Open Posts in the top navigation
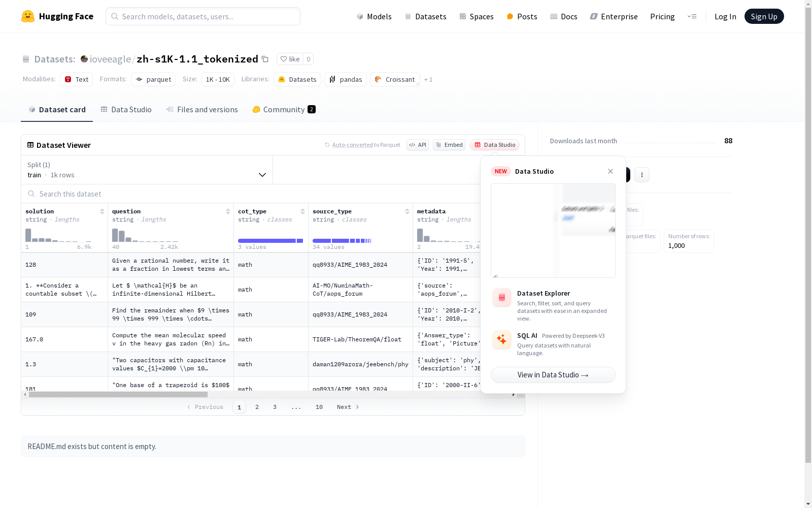Viewport: 812px width, 508px height. tap(522, 16)
